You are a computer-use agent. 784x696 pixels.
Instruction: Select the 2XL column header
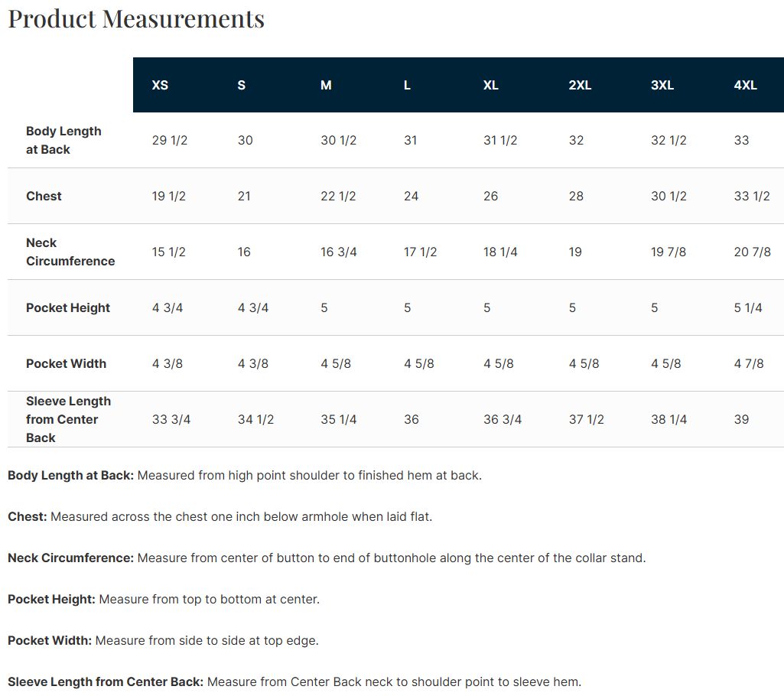pos(580,85)
